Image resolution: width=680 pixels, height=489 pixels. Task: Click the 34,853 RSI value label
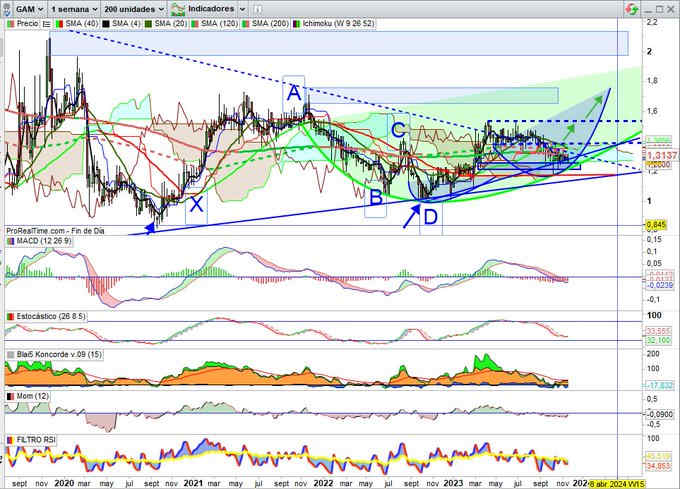coord(658,466)
